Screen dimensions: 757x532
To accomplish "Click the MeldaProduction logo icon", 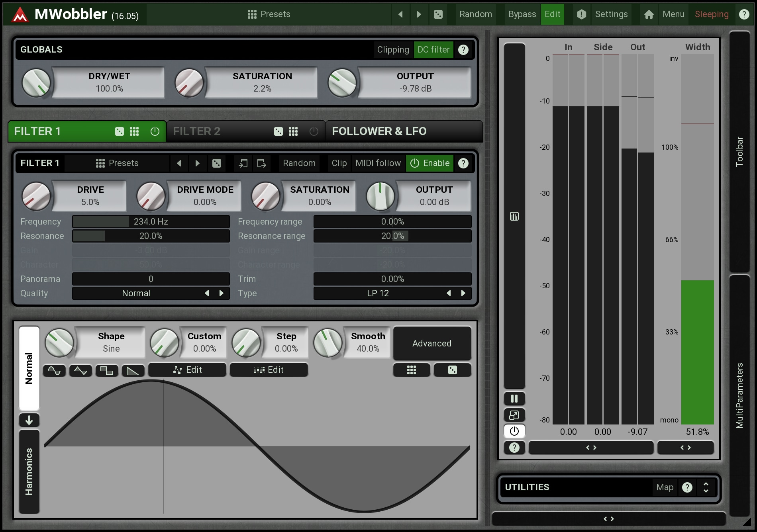I will [20, 15].
